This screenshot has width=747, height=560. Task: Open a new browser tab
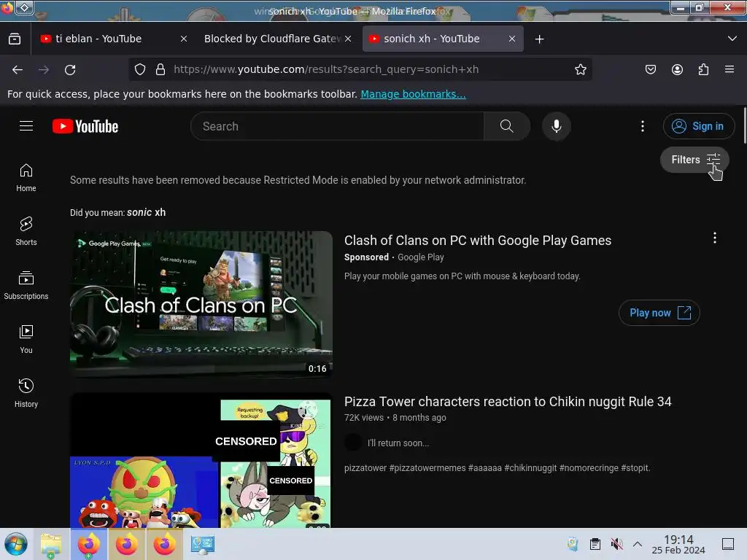539,39
